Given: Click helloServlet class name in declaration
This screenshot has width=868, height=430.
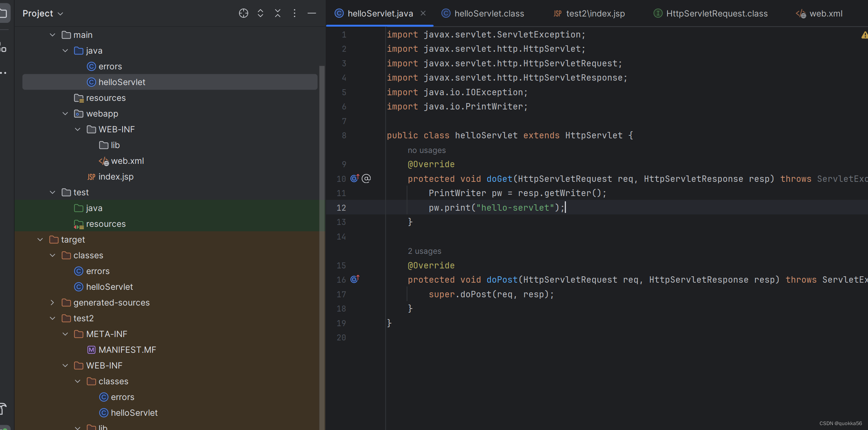Looking at the screenshot, I should point(486,135).
